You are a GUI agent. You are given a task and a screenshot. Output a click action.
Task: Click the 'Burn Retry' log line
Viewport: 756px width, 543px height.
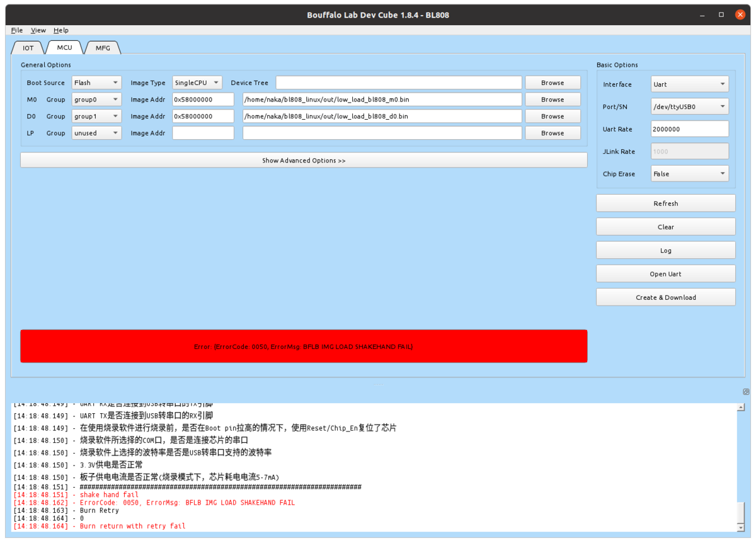(x=66, y=510)
